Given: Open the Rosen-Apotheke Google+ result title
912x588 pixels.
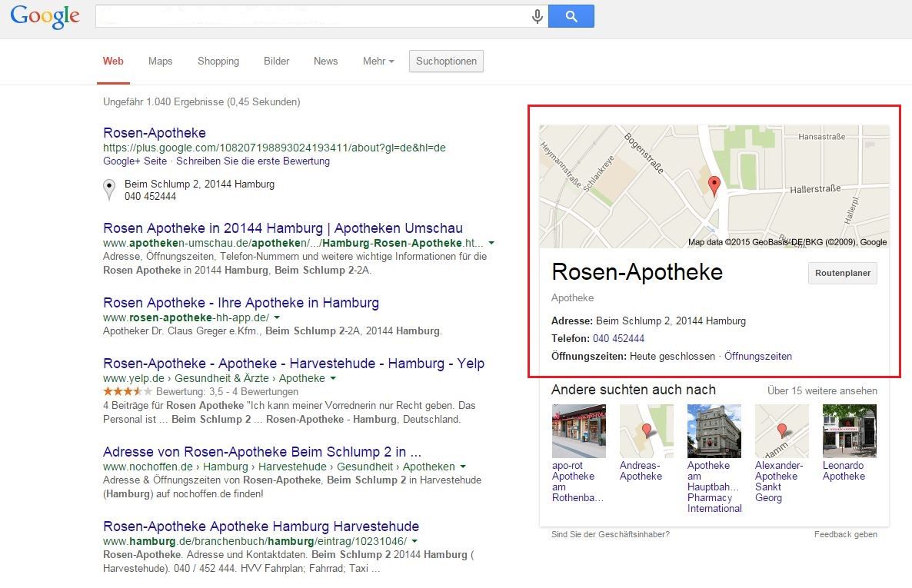Looking at the screenshot, I should click(x=154, y=133).
